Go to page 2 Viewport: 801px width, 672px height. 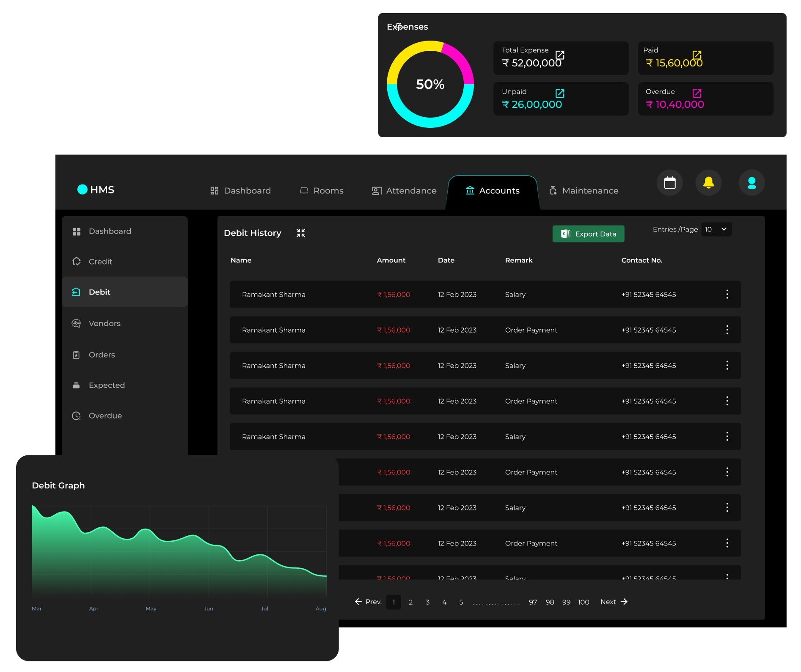pos(410,602)
